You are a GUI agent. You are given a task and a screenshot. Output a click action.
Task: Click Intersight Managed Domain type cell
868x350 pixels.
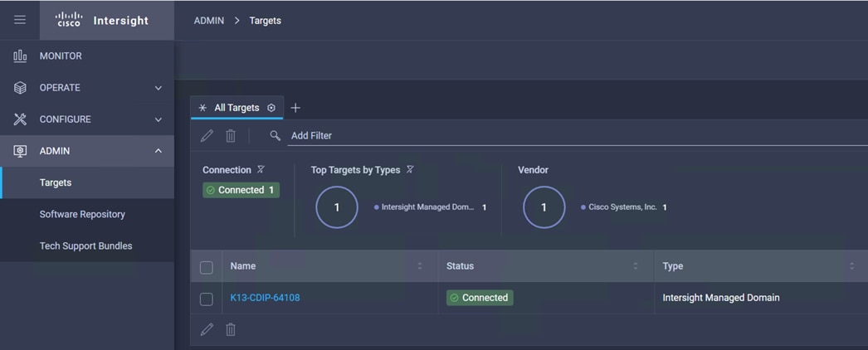721,298
